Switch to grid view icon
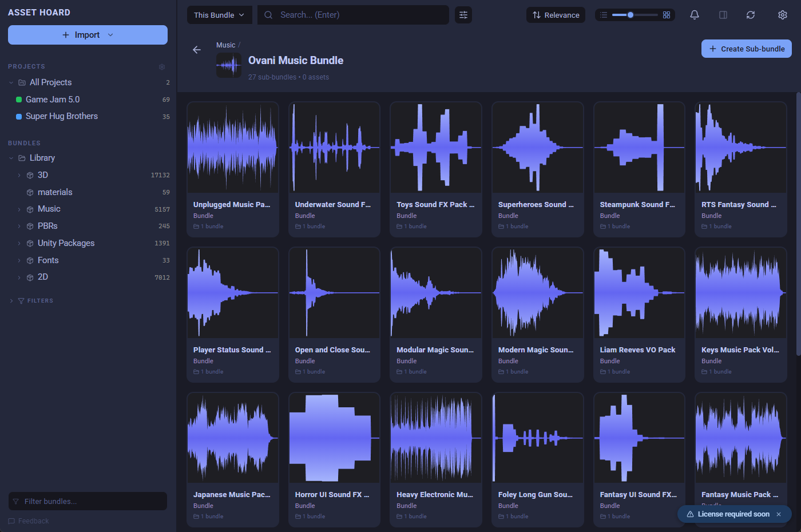Screen dimensions: 801x532 (667, 15)
